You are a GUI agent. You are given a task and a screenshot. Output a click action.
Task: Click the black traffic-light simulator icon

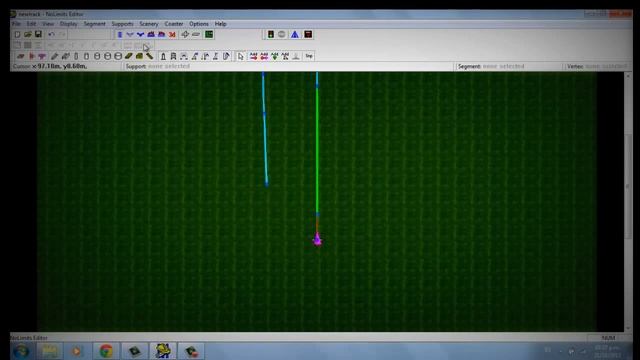point(271,35)
